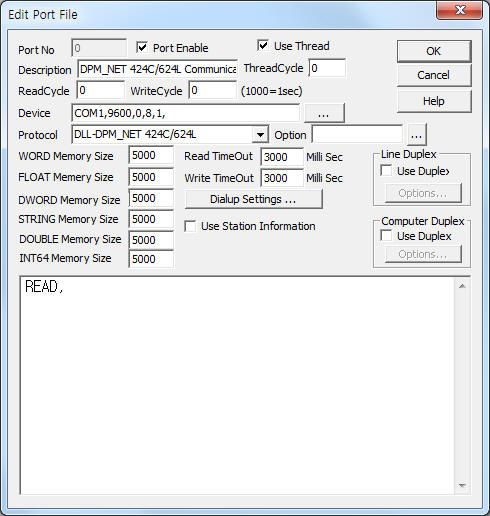
Task: Expand the Protocol dropdown arrow
Action: [260, 135]
